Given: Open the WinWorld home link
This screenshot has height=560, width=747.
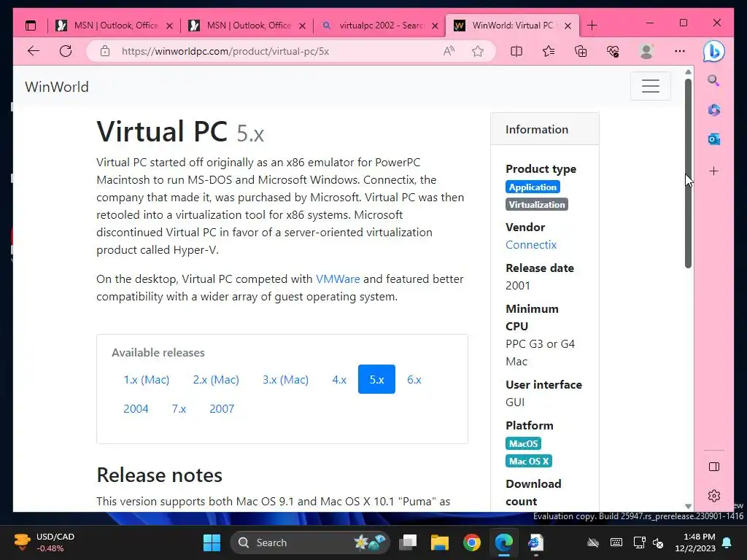Looking at the screenshot, I should point(57,87).
